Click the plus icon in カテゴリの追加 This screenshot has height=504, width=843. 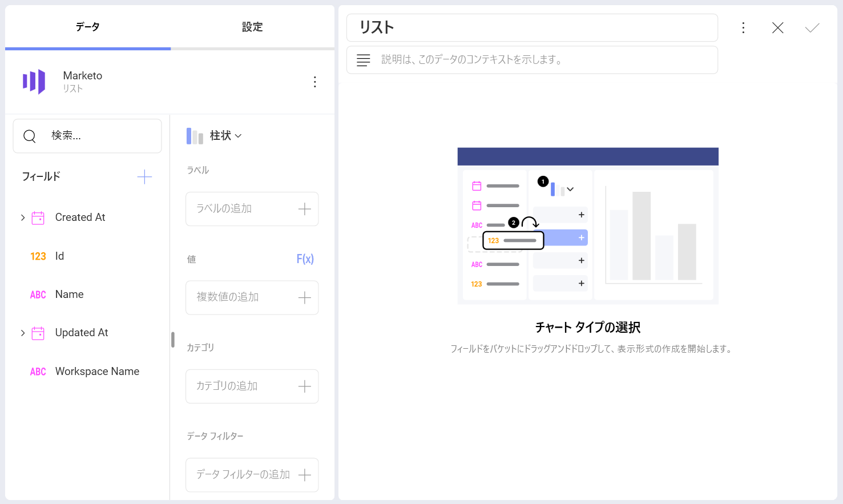(x=305, y=386)
